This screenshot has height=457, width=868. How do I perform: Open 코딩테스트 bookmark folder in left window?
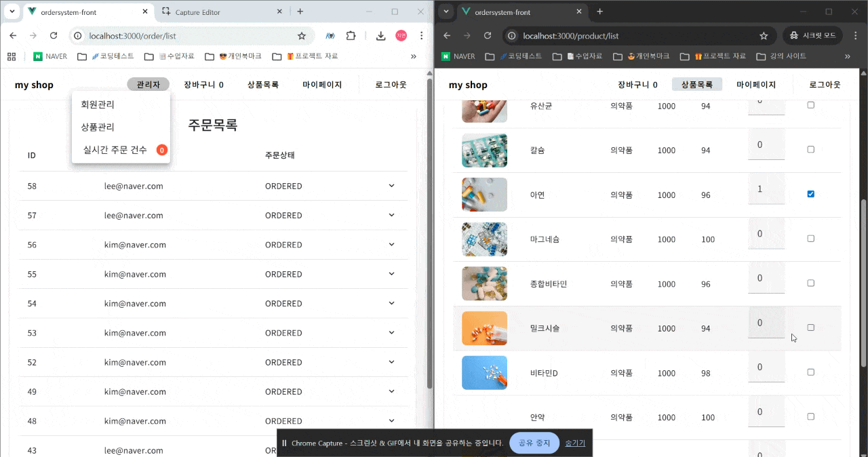click(105, 56)
